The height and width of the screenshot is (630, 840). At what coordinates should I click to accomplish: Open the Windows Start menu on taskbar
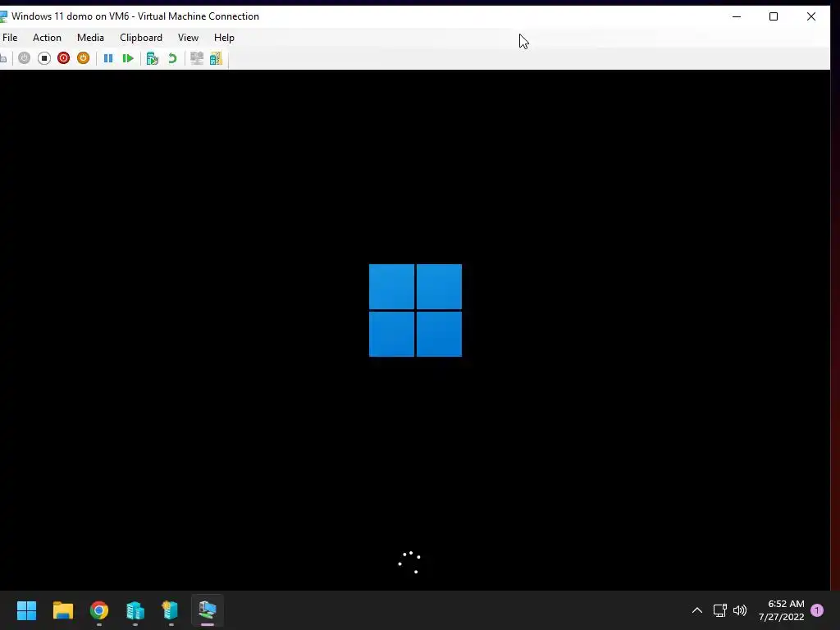[26, 610]
